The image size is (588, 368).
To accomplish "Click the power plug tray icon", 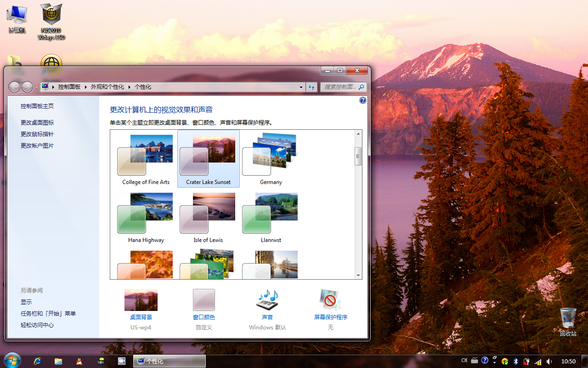I will click(526, 362).
